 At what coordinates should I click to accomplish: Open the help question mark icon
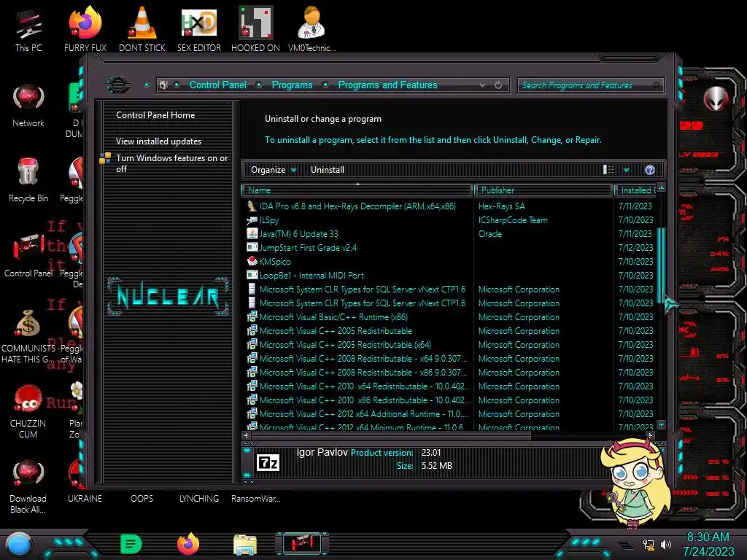pyautogui.click(x=650, y=170)
